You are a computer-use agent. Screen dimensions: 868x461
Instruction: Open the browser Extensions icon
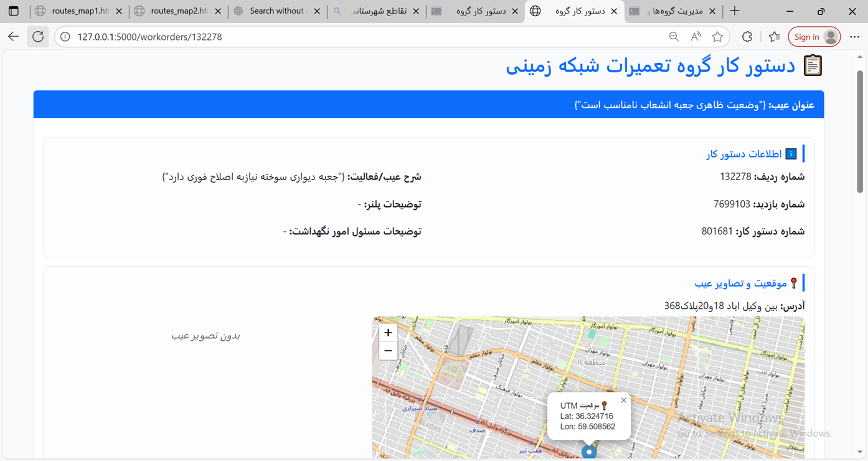pyautogui.click(x=747, y=36)
